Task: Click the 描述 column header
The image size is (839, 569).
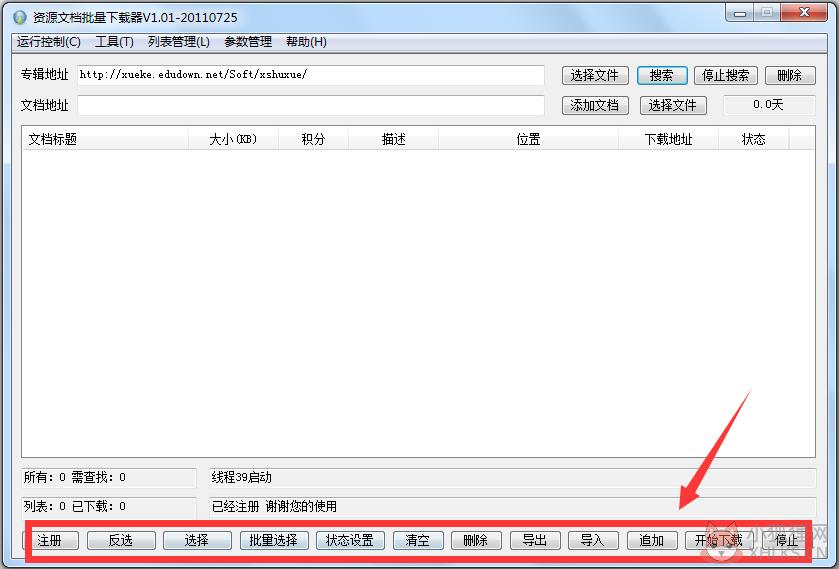Action: [x=393, y=140]
